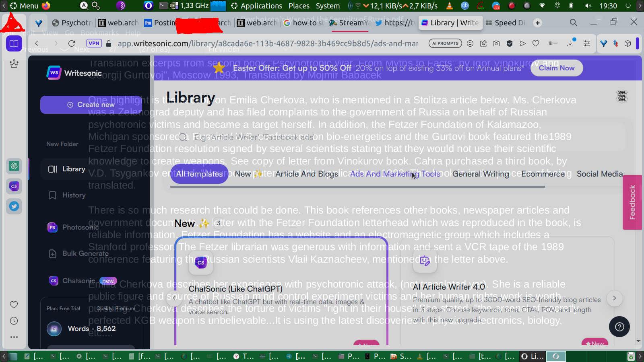Click the crown icon in Opera sidebar
The image size is (644, 362).
(14, 64)
